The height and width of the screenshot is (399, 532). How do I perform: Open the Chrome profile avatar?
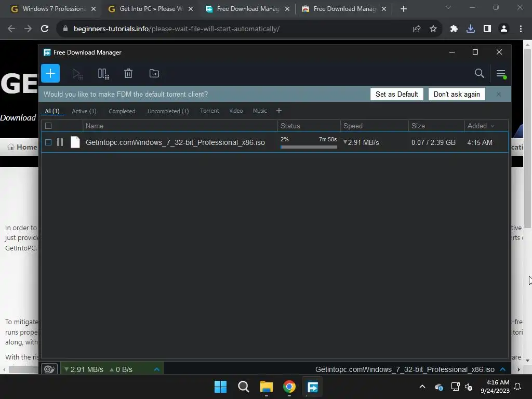coord(504,29)
